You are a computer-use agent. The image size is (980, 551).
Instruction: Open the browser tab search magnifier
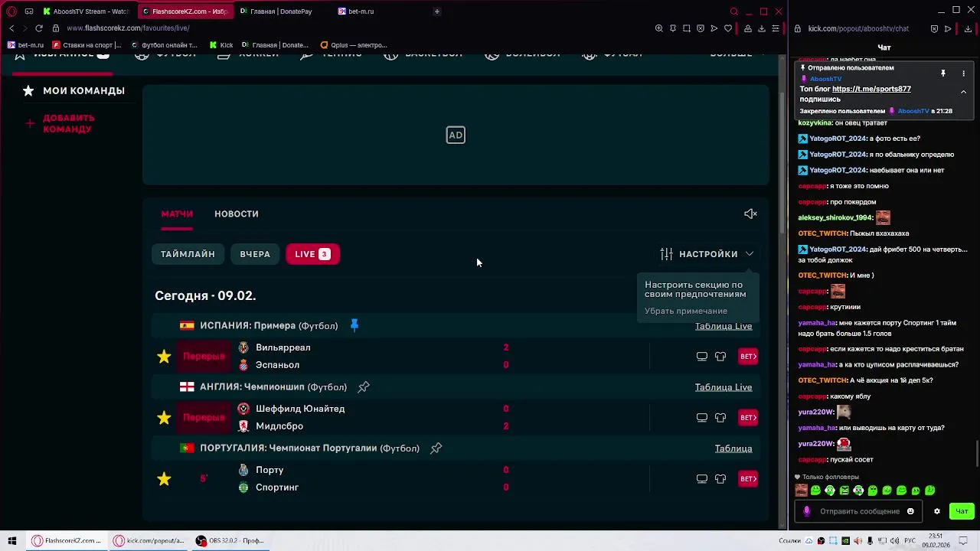click(734, 11)
